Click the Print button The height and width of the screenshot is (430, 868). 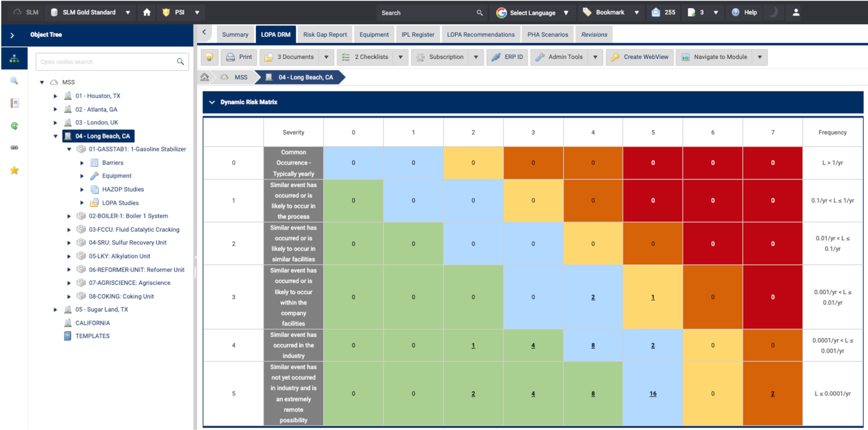[x=239, y=57]
